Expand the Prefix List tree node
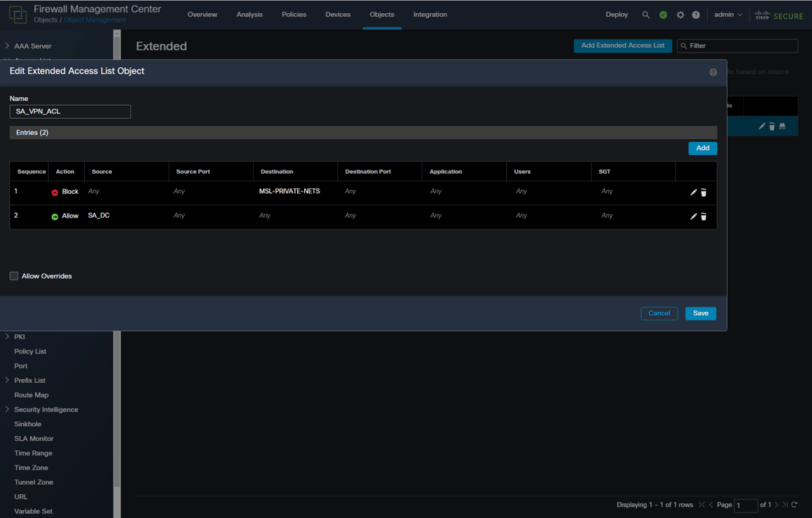Image resolution: width=812 pixels, height=518 pixels. pyautogui.click(x=7, y=381)
